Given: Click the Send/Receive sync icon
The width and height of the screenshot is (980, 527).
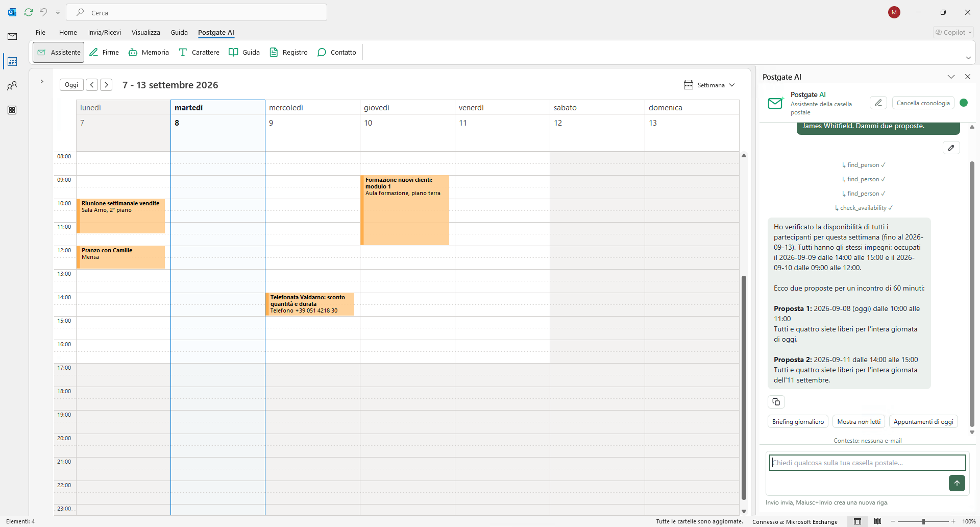Looking at the screenshot, I should coord(29,12).
